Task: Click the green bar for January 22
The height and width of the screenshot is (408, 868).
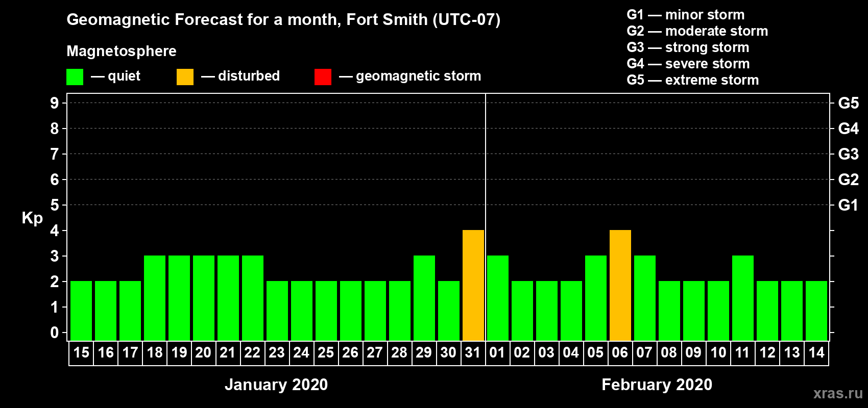Action: [x=253, y=298]
